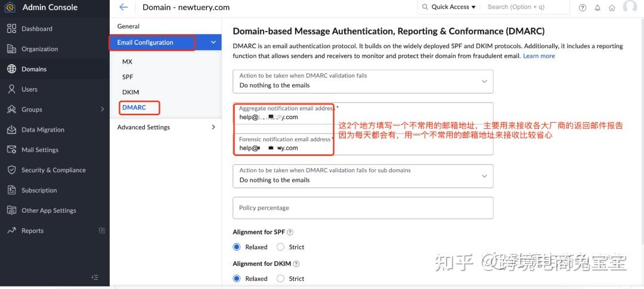Go to home via house icon

[612, 8]
